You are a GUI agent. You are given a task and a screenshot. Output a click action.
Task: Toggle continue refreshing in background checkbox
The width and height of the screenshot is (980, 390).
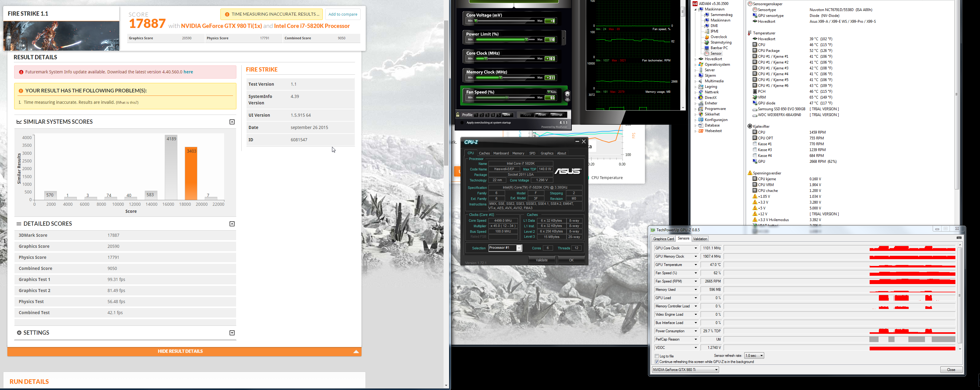657,362
